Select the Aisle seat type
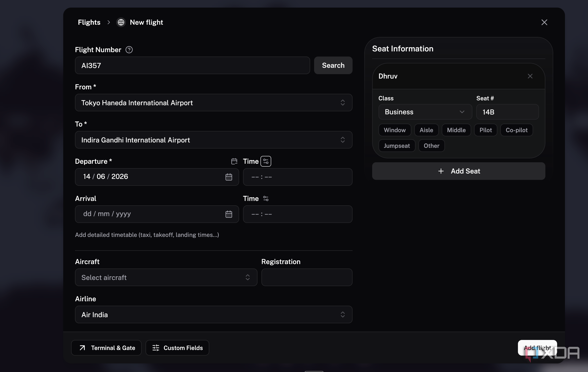This screenshot has width=588, height=372. pos(426,130)
